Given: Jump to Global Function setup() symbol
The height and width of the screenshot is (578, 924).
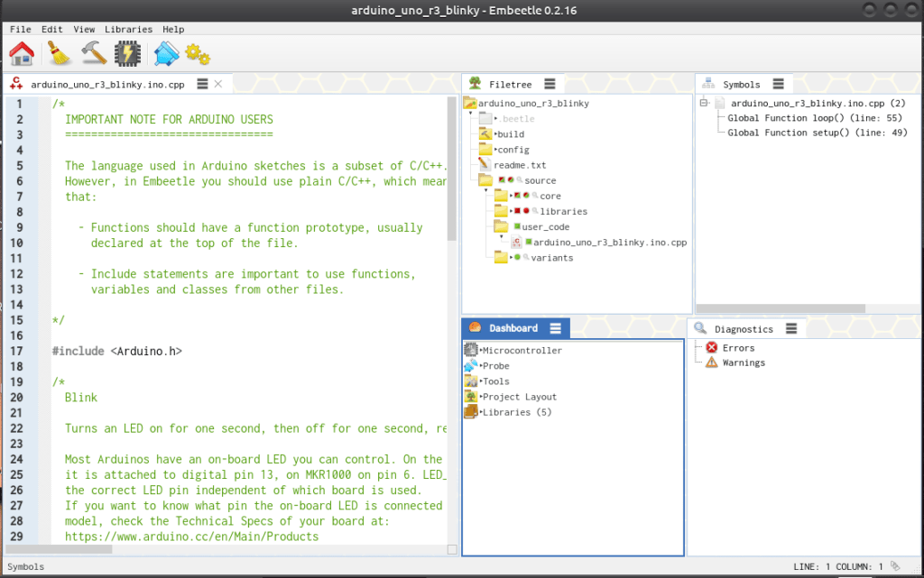Looking at the screenshot, I should tap(818, 133).
